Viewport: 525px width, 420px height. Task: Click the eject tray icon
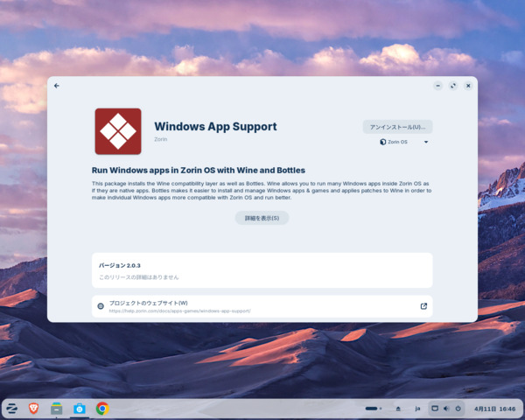(x=398, y=409)
